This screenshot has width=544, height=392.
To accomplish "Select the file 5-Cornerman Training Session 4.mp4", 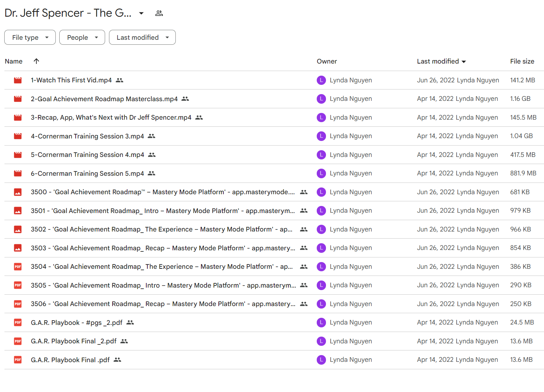I will [x=88, y=155].
